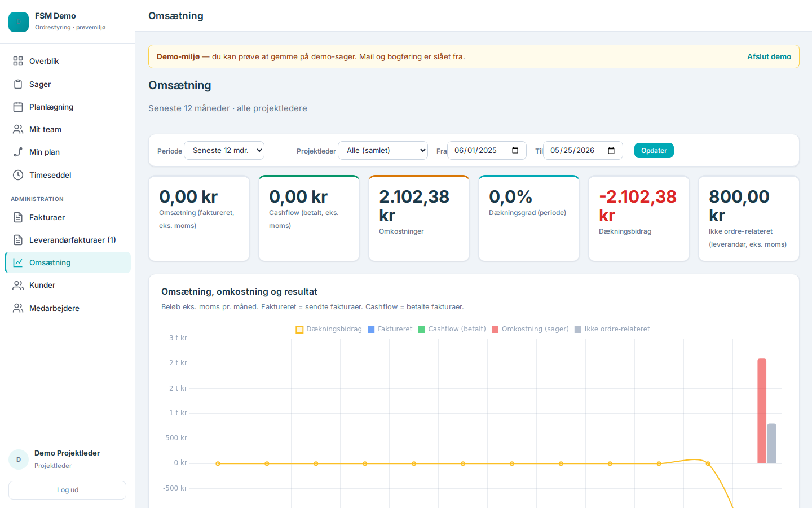Click the Opdater button
This screenshot has height=508, width=812.
coord(654,151)
